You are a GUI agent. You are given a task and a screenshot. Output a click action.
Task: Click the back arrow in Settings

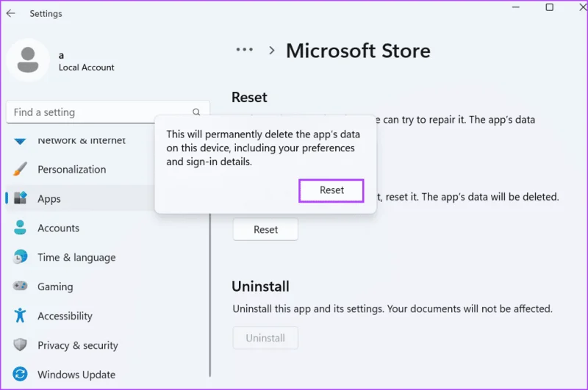pos(10,13)
